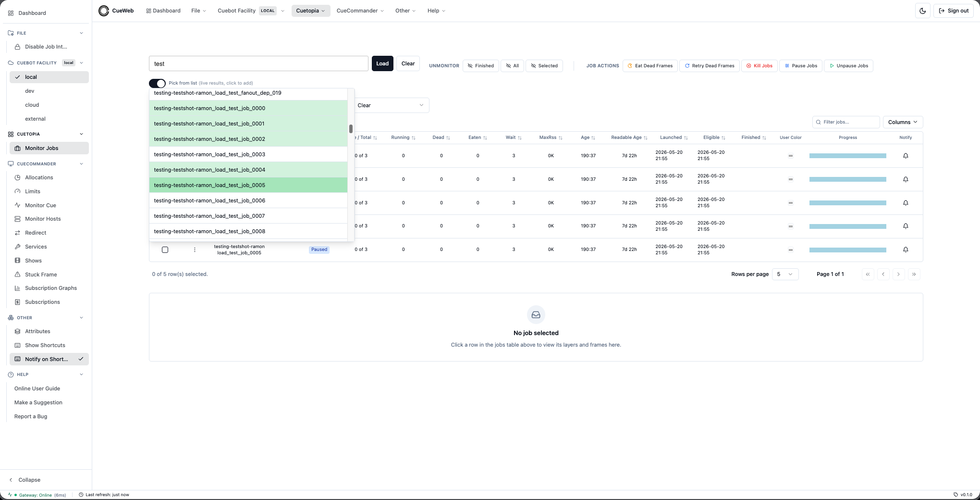The height and width of the screenshot is (500, 980).
Task: Open Redirect in sidebar
Action: point(49,233)
